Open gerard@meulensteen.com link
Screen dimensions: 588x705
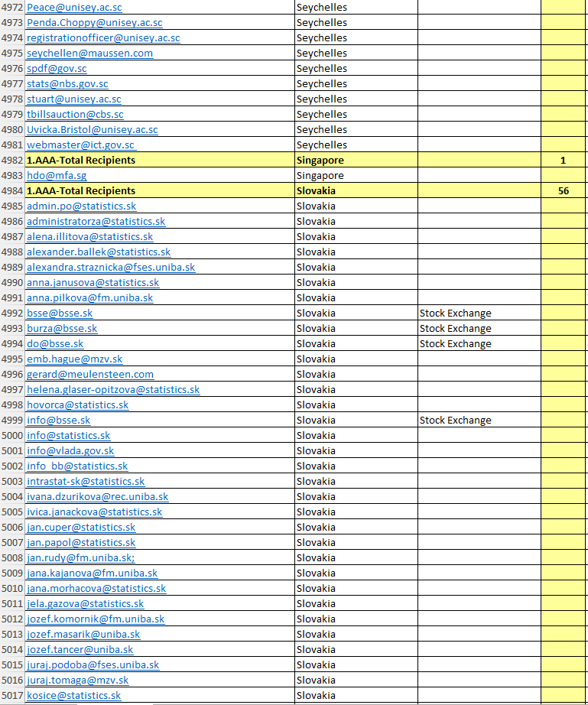point(90,374)
